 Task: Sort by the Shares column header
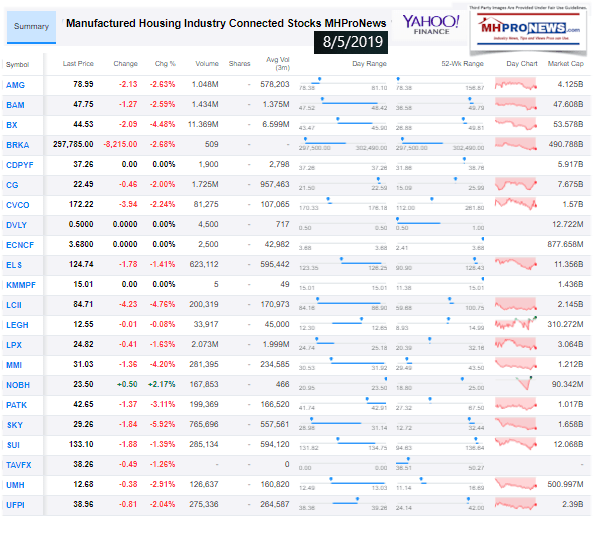tap(239, 64)
